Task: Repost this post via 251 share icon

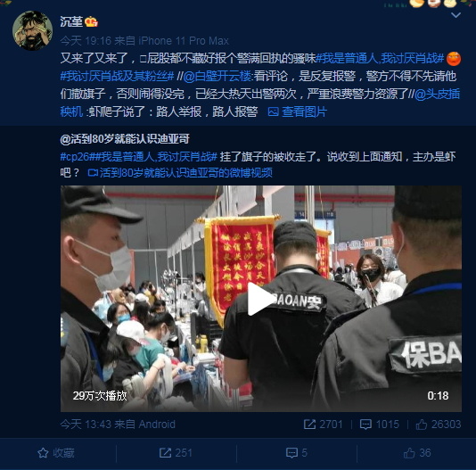Action: tap(176, 453)
